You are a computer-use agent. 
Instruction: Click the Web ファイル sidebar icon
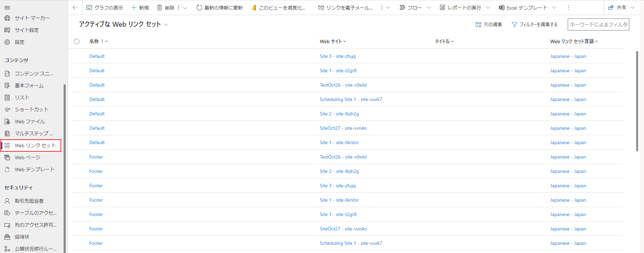[x=7, y=122]
